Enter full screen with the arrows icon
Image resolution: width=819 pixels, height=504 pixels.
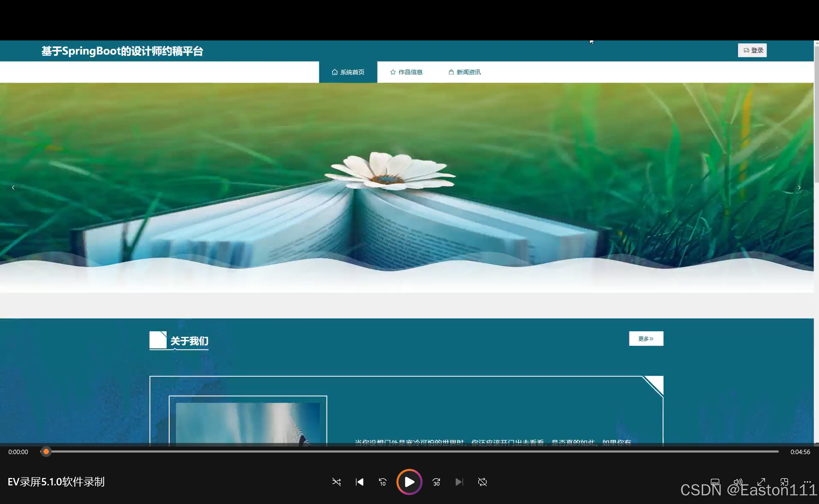[761, 482]
